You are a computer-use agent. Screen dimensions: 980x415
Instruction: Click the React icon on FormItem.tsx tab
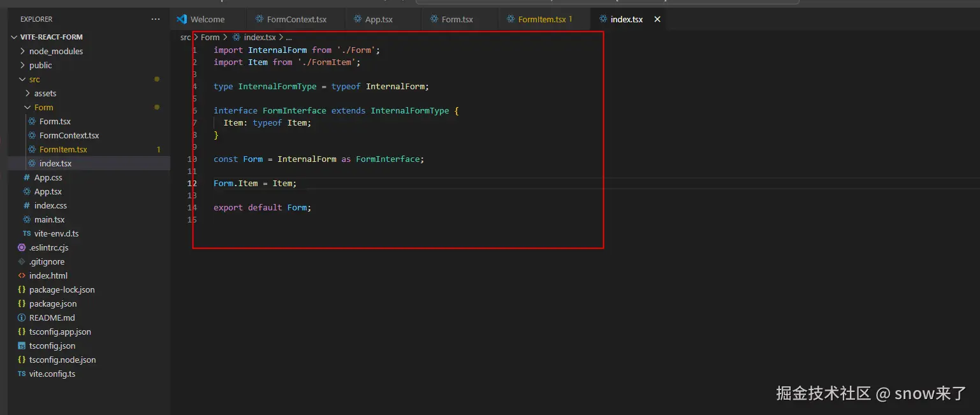(x=511, y=19)
